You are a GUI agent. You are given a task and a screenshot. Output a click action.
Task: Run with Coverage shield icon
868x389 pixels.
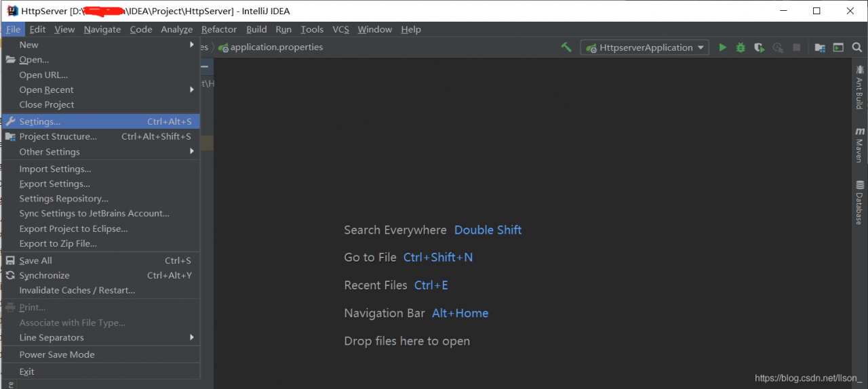click(x=759, y=47)
